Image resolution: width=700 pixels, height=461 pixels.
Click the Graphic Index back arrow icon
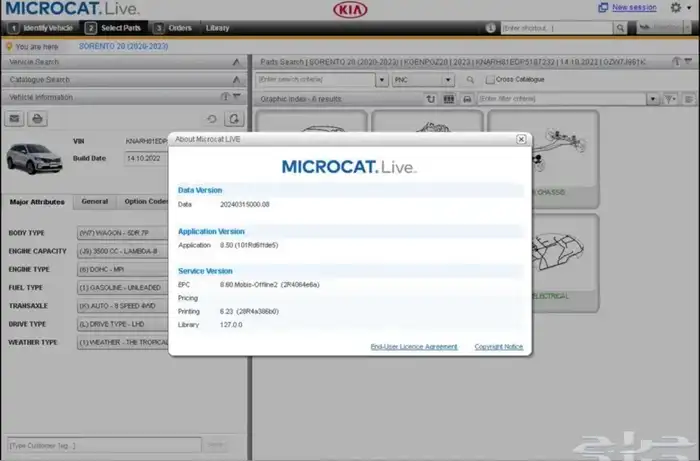click(x=430, y=99)
